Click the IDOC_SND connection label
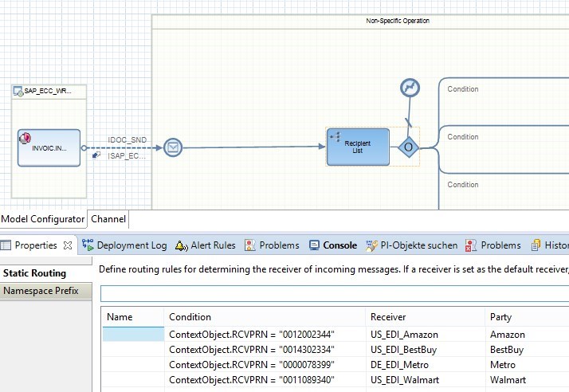Screen dimensions: 569x392 click(x=127, y=139)
